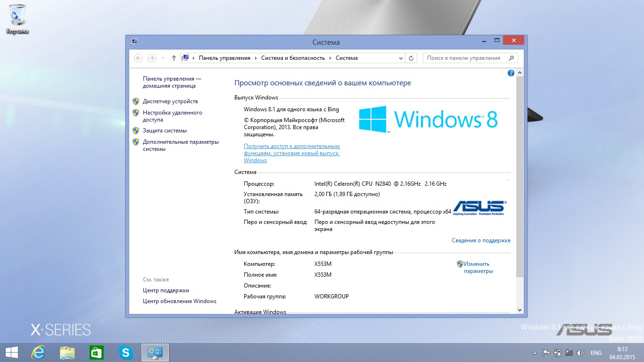Click the Back navigation arrow
The width and height of the screenshot is (644, 362).
tap(138, 58)
